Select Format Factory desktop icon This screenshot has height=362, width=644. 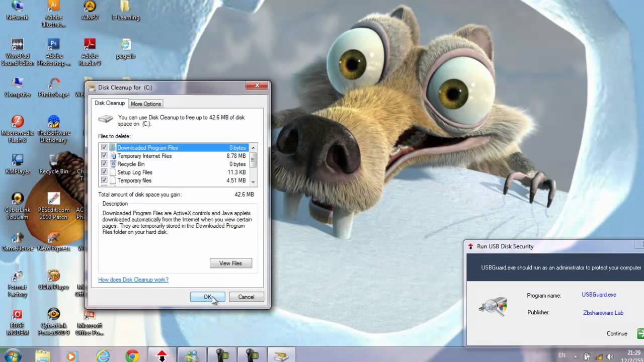tap(18, 283)
